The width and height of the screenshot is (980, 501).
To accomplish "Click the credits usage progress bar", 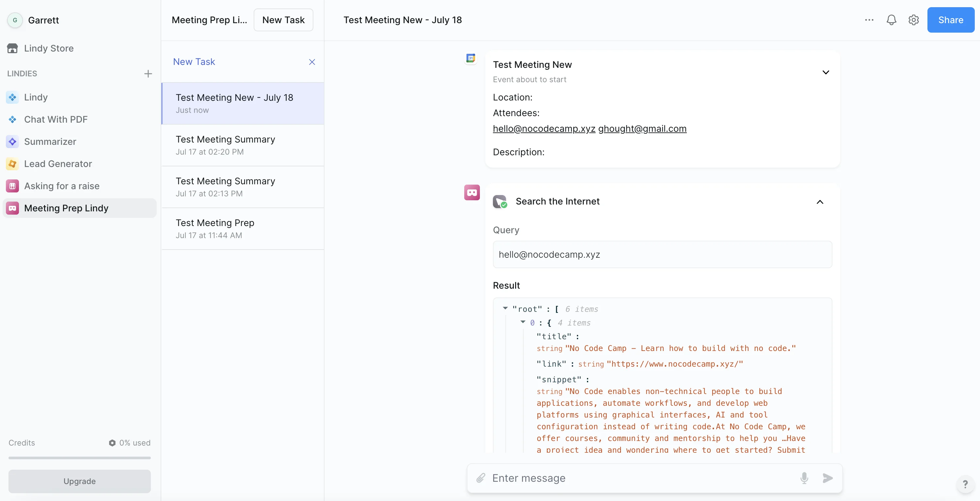I will (80, 458).
